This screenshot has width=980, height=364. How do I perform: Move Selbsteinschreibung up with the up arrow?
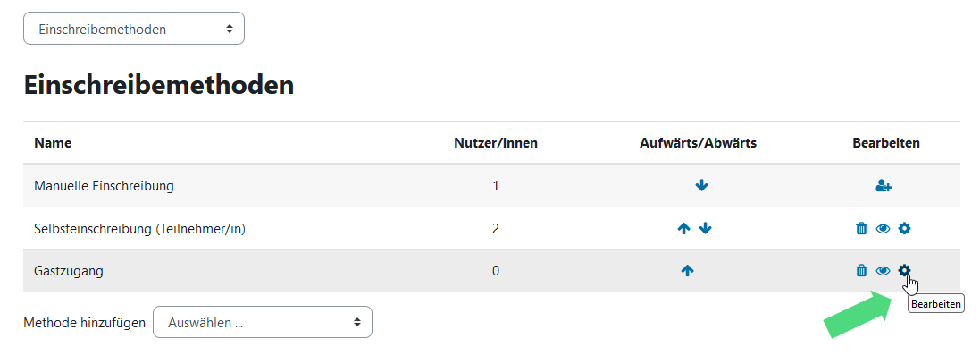tap(683, 229)
